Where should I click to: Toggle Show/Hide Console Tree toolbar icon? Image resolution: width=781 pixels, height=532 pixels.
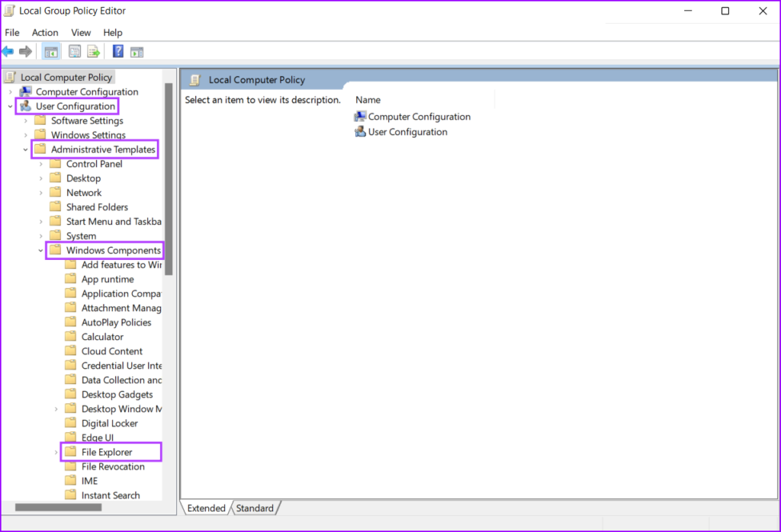click(x=51, y=52)
